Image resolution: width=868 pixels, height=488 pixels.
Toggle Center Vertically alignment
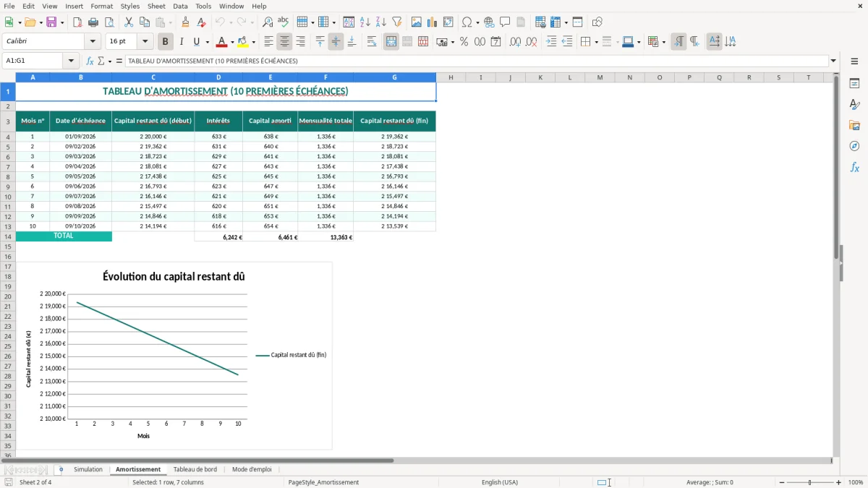(336, 42)
